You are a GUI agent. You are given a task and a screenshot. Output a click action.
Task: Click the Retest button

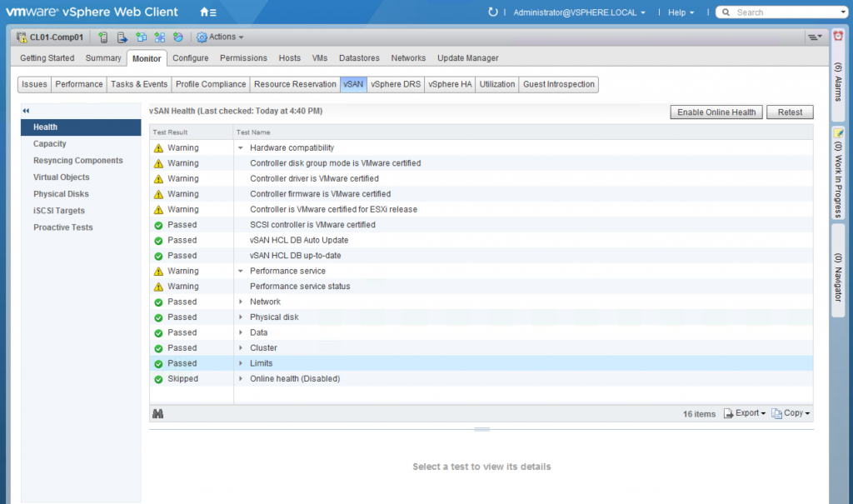tap(790, 112)
